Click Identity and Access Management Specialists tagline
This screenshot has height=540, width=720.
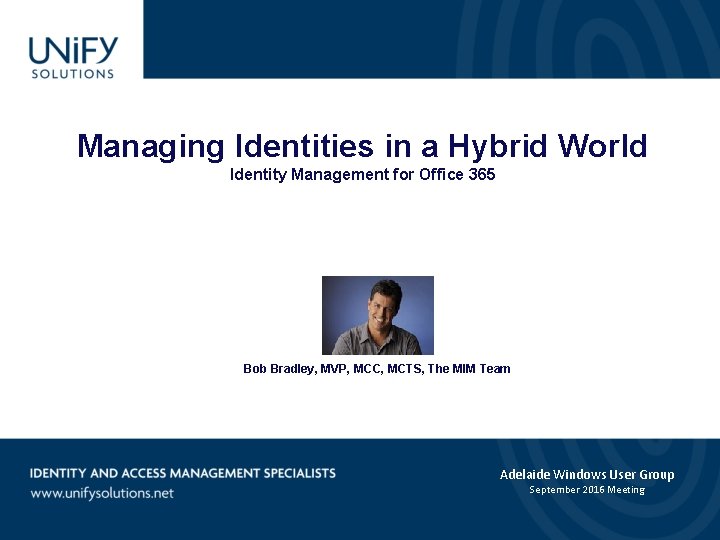tap(183, 473)
